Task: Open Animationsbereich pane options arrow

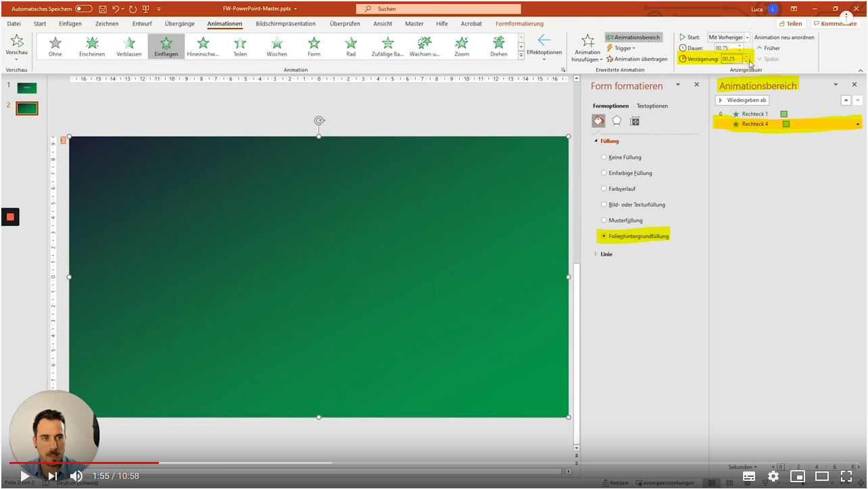Action: click(x=836, y=85)
